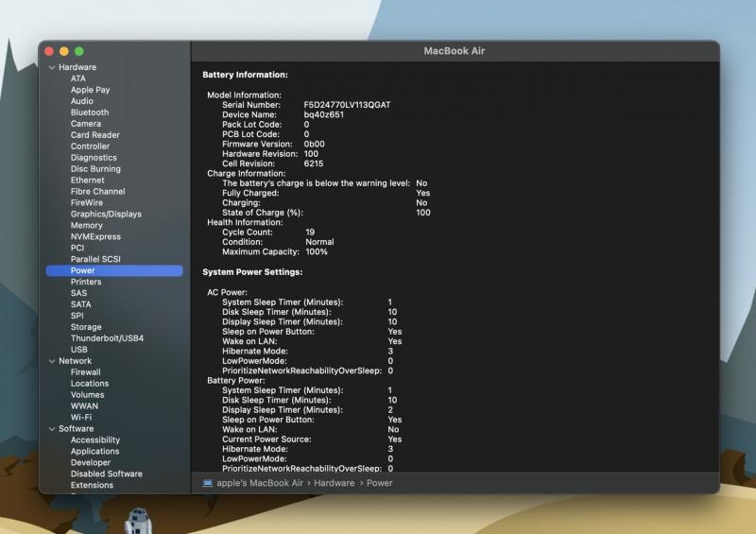
Task: Click the Cell Revision value 6215
Action: tap(314, 164)
